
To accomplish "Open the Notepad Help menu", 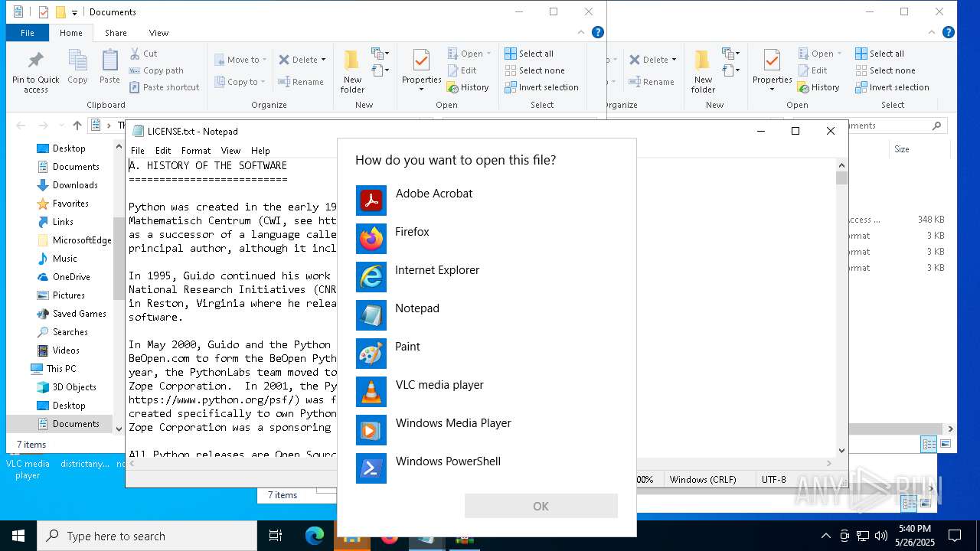I will 260,151.
